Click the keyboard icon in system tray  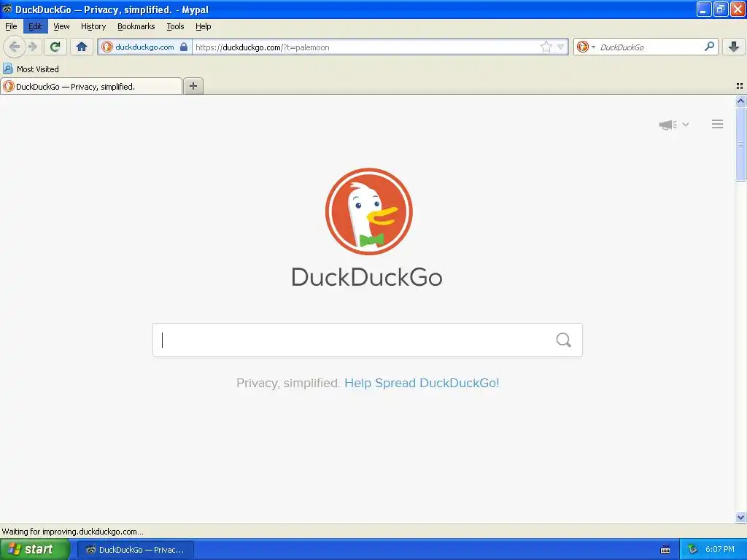coord(665,550)
